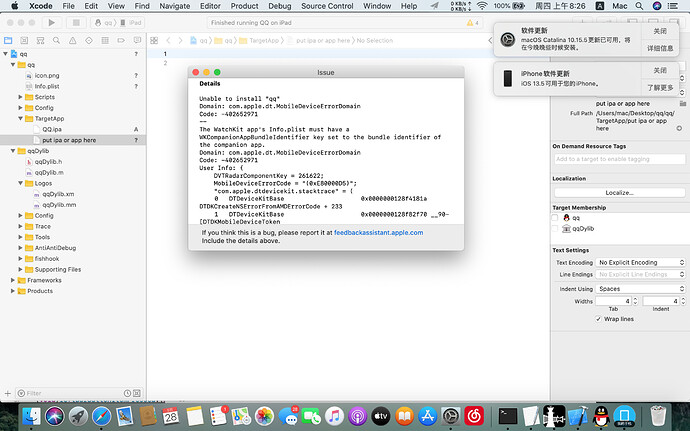
Task: Toggle qqDylib target membership checkbox
Action: (555, 228)
